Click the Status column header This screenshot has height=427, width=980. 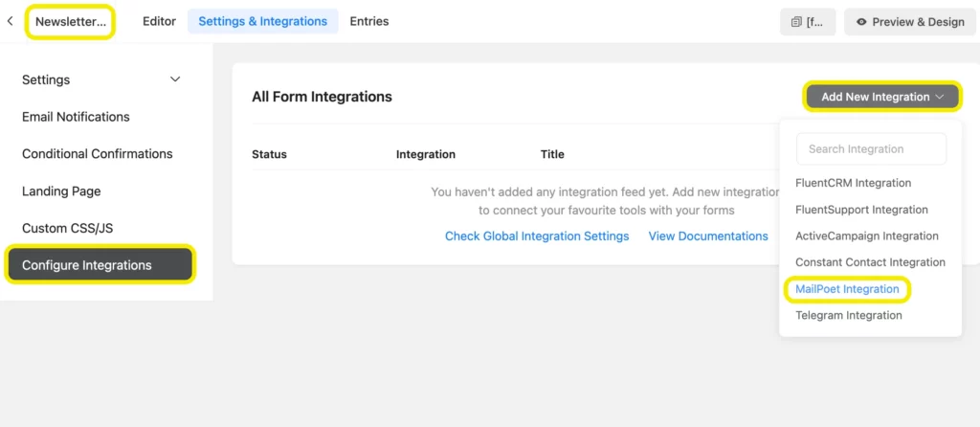[269, 154]
